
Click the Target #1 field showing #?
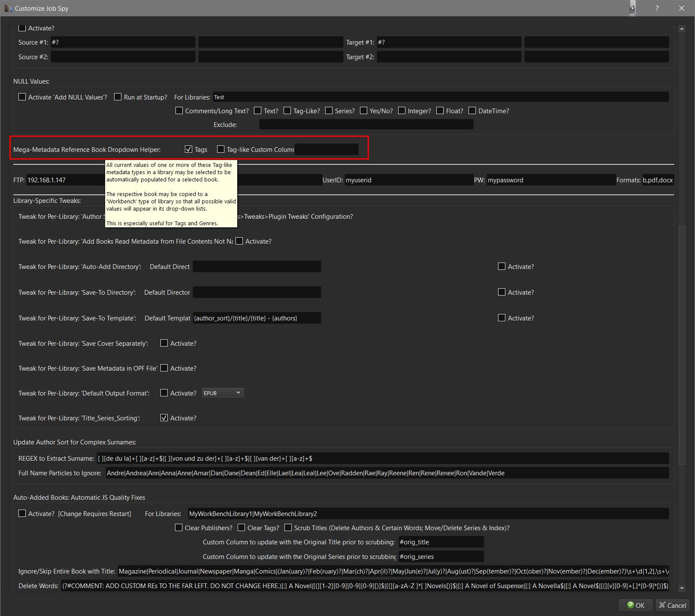[x=449, y=42]
